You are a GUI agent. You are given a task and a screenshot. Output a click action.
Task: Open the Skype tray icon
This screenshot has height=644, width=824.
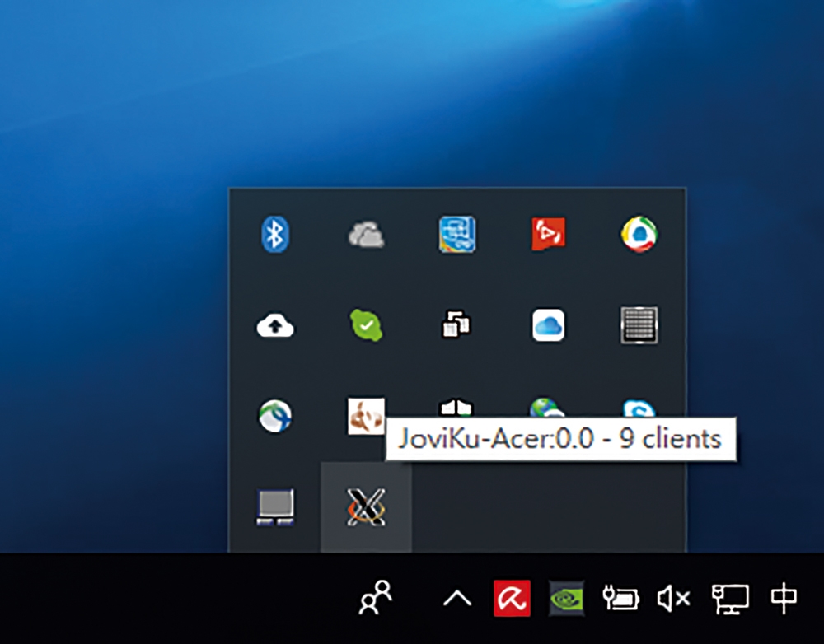(639, 408)
